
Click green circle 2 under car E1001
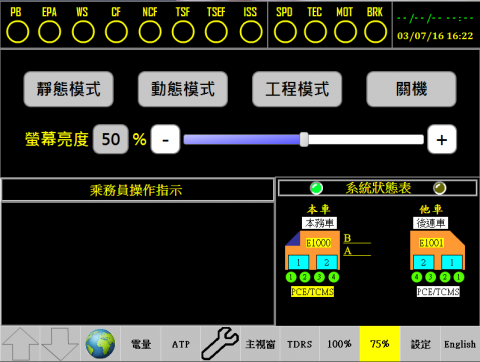click(445, 277)
